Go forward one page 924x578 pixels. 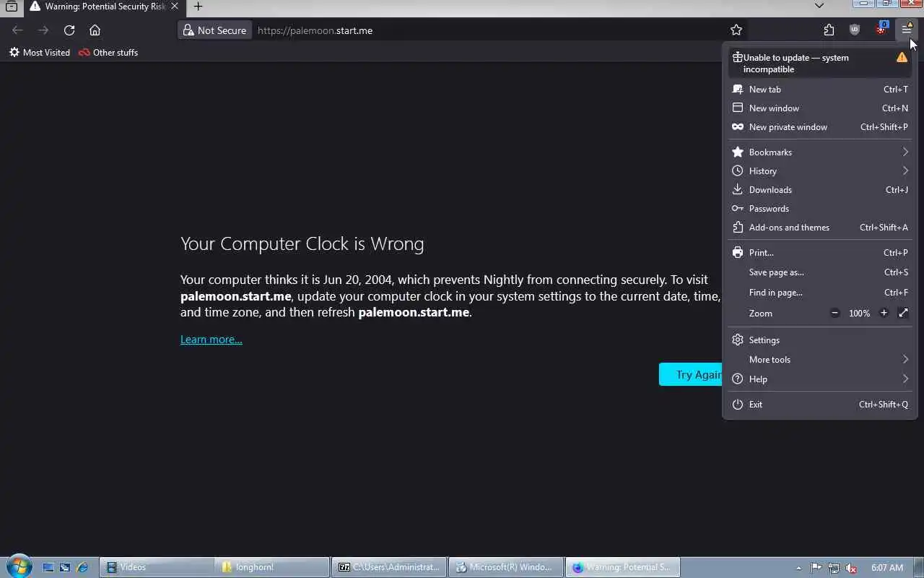click(43, 30)
